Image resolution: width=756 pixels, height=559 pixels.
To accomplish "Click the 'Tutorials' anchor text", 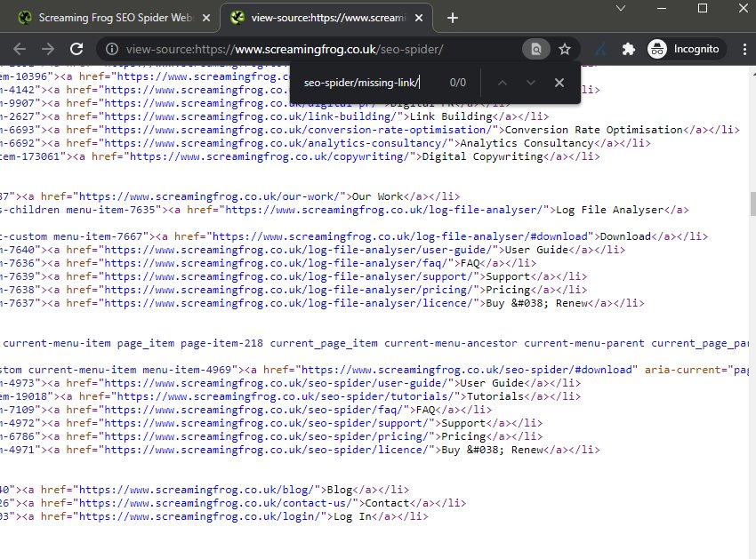I will 495,396.
